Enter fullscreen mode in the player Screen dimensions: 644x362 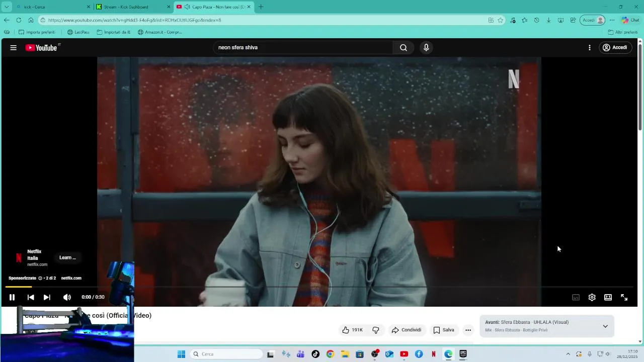624,297
